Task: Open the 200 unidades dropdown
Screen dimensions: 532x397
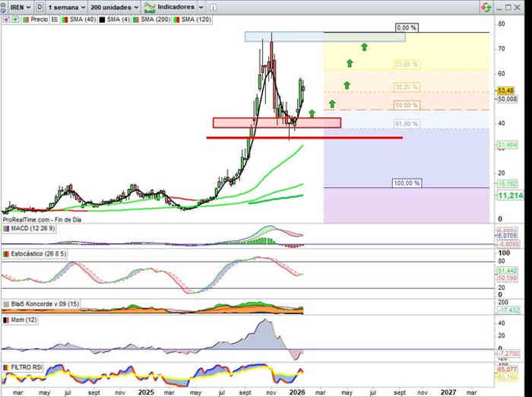Action: point(113,6)
